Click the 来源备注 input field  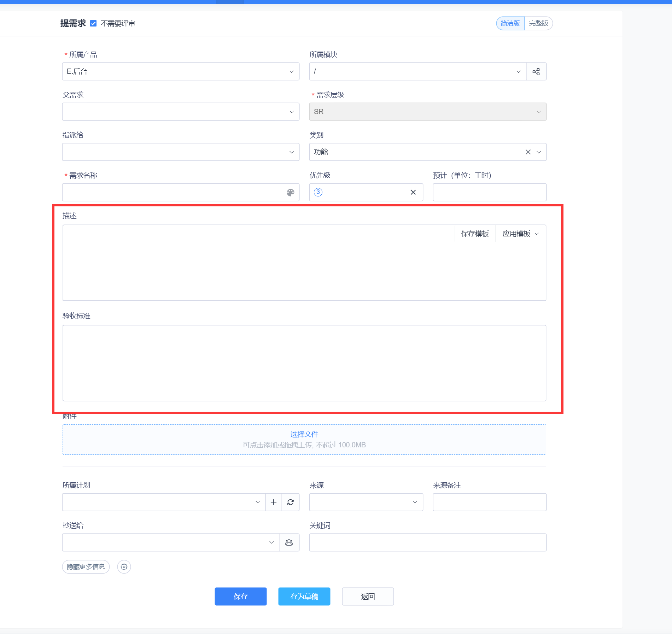490,502
